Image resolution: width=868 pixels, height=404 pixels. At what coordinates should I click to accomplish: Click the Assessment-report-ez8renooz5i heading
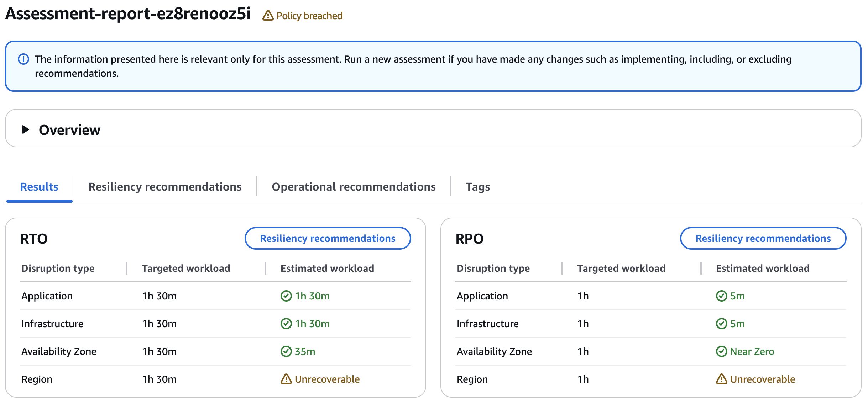point(128,15)
